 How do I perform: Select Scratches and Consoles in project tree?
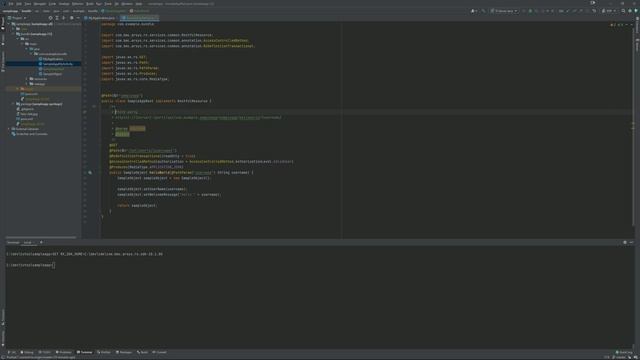[x=29, y=134]
